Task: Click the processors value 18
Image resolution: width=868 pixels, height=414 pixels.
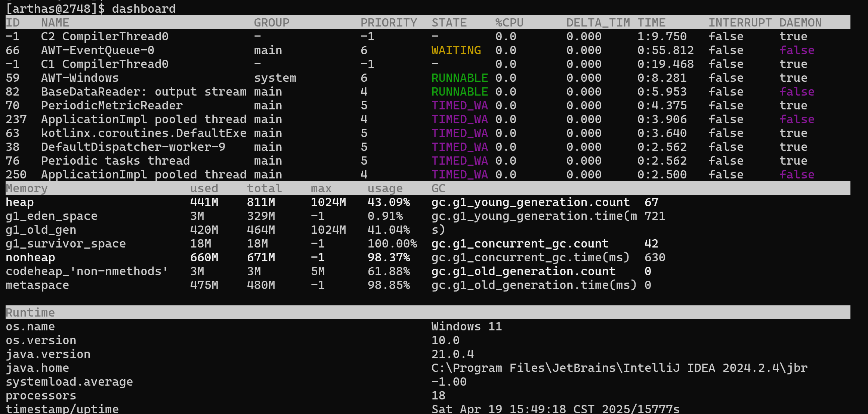Action: click(438, 395)
